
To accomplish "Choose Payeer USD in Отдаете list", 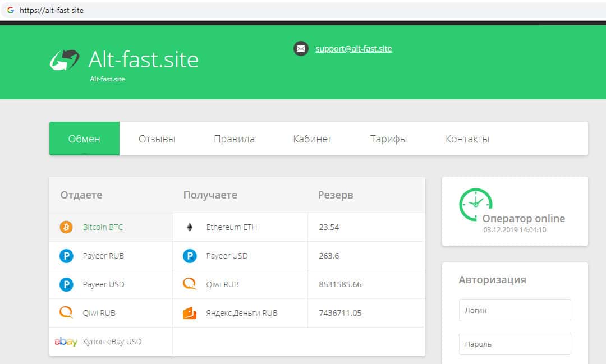I will pyautogui.click(x=103, y=284).
